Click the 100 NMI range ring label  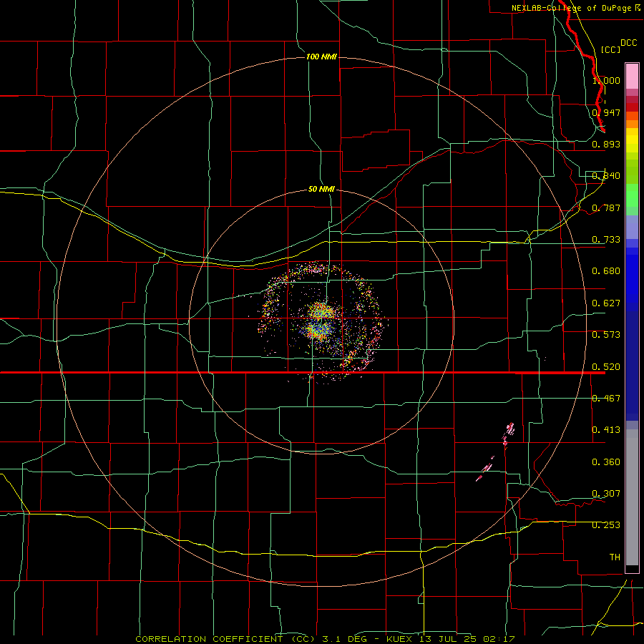pyautogui.click(x=321, y=57)
